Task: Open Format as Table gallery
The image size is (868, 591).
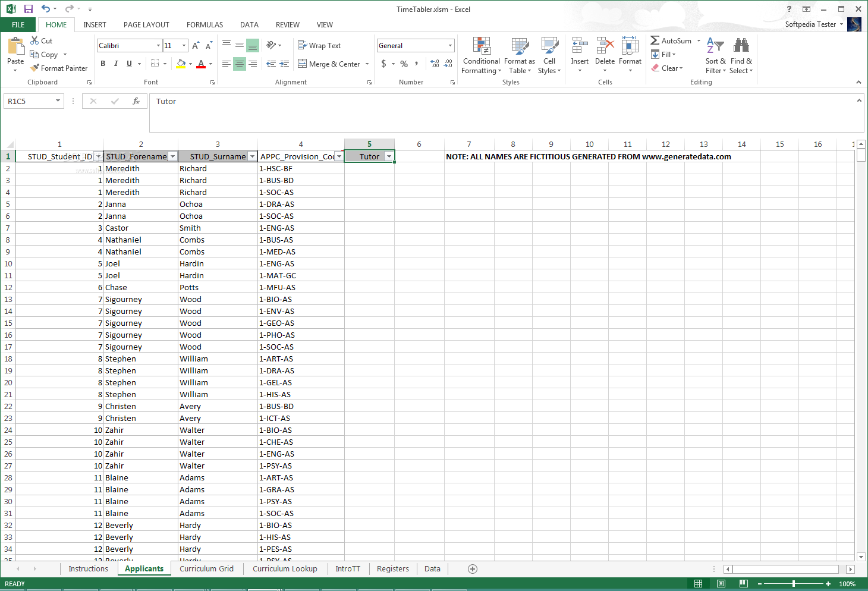Action: 520,55
